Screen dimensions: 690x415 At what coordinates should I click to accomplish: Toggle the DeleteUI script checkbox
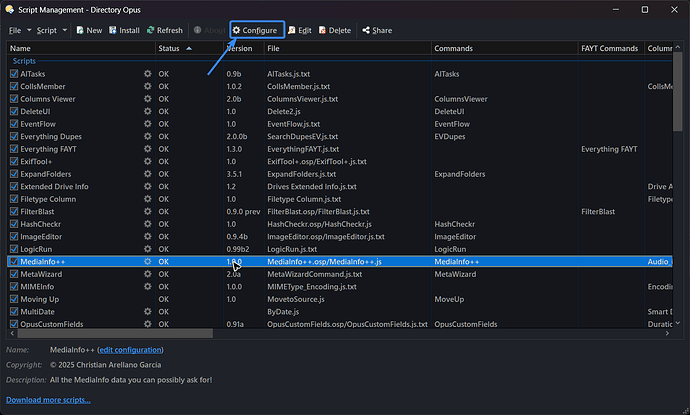click(14, 111)
